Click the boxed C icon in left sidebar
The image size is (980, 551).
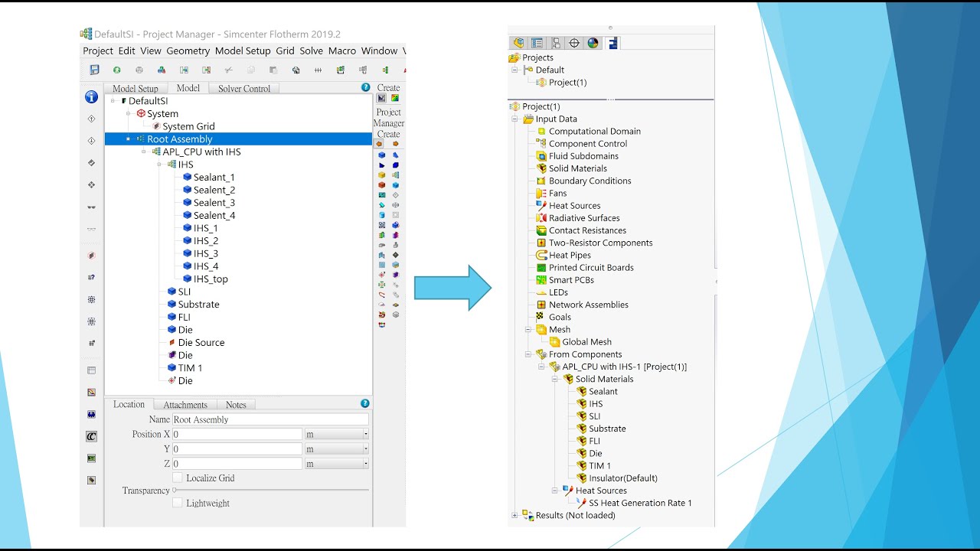click(91, 436)
